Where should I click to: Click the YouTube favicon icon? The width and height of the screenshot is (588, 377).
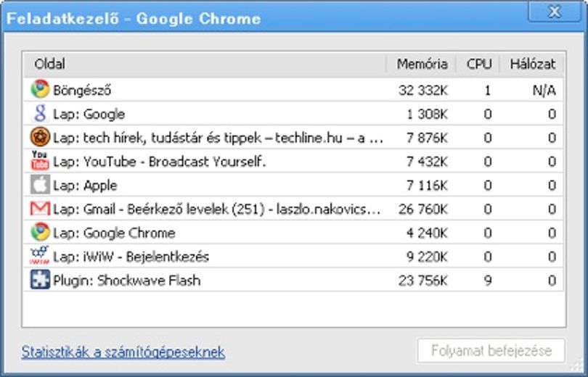40,161
